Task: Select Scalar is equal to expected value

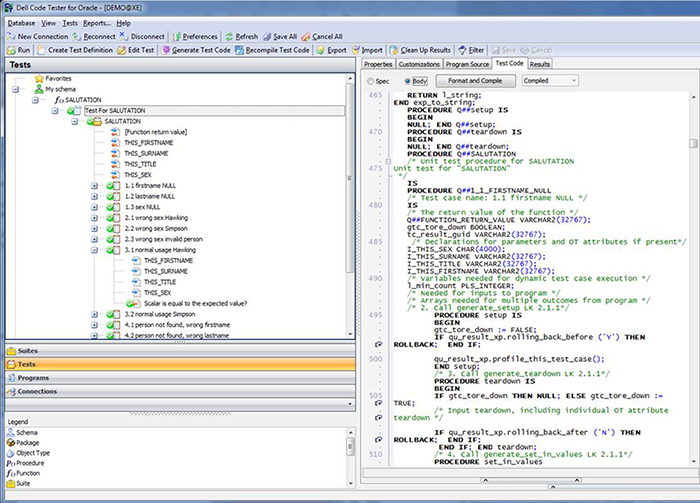Action: [195, 303]
